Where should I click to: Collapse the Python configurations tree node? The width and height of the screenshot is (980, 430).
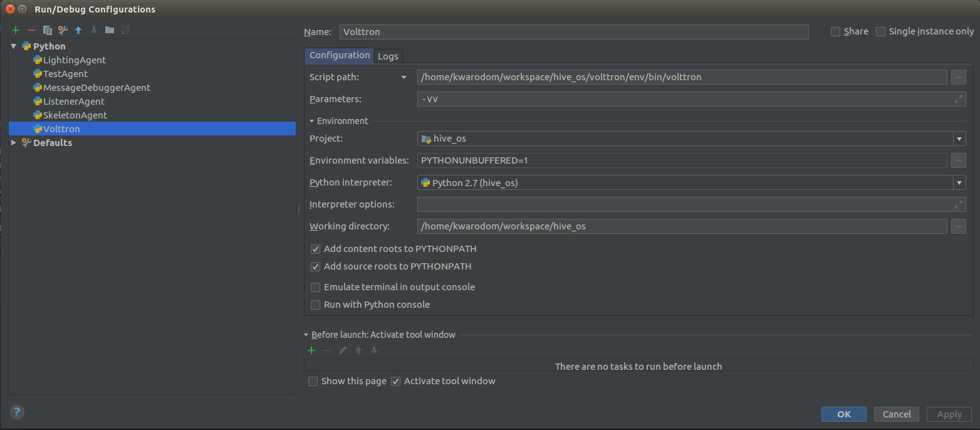point(14,46)
